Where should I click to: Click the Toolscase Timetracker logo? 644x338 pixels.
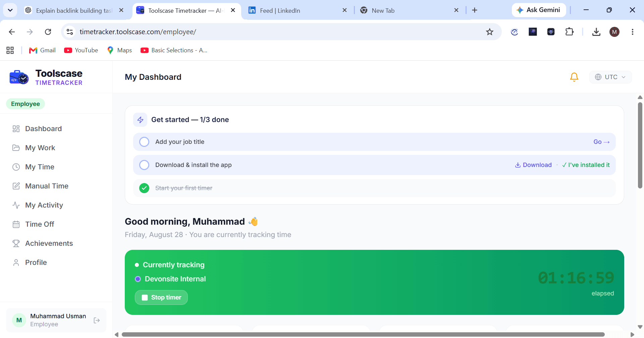pyautogui.click(x=46, y=77)
